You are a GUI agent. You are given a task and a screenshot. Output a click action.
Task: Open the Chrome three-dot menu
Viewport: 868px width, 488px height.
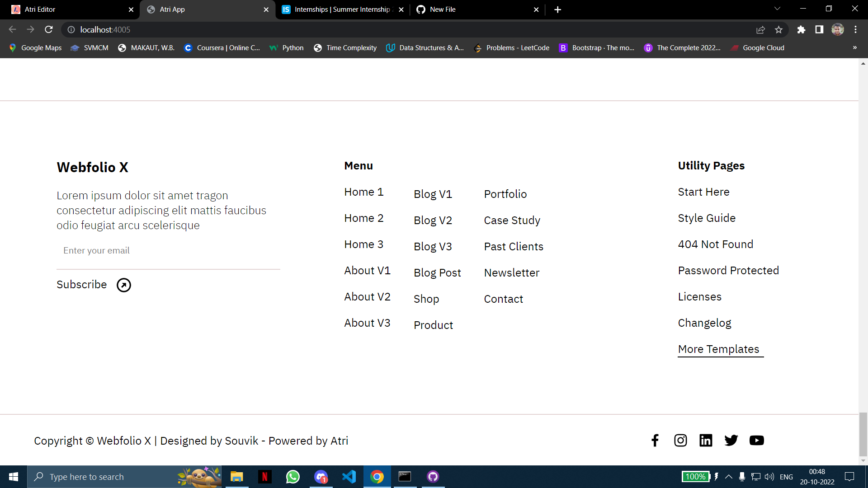(856, 29)
